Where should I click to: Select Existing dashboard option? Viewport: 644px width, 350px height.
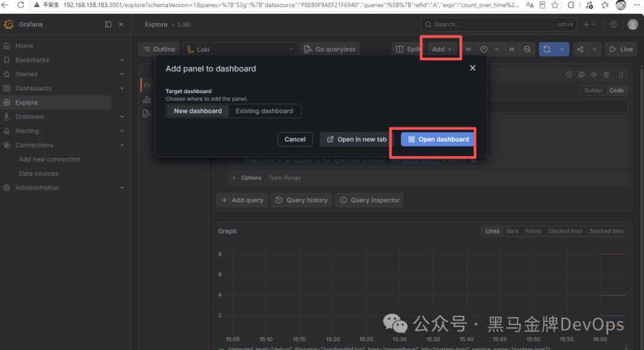point(265,111)
